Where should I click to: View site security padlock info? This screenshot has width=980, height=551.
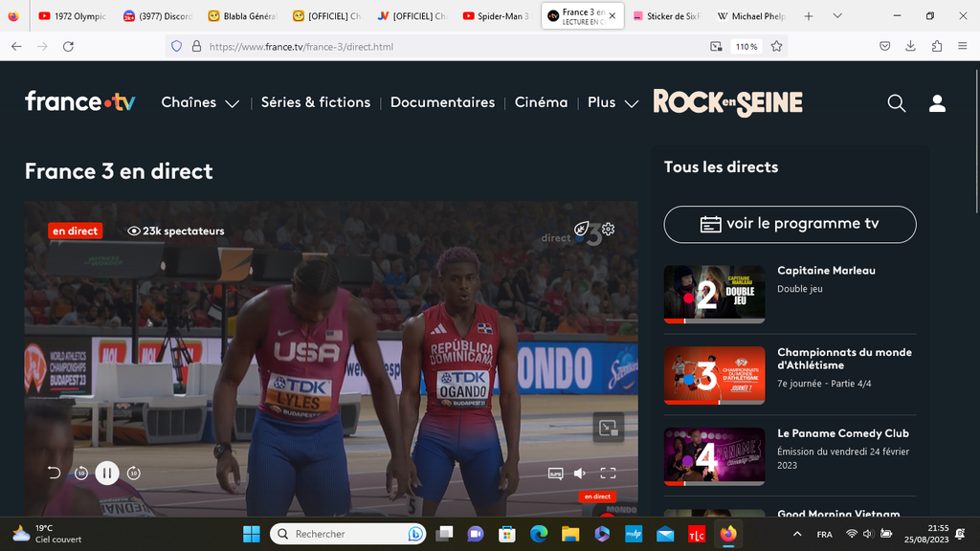click(196, 46)
